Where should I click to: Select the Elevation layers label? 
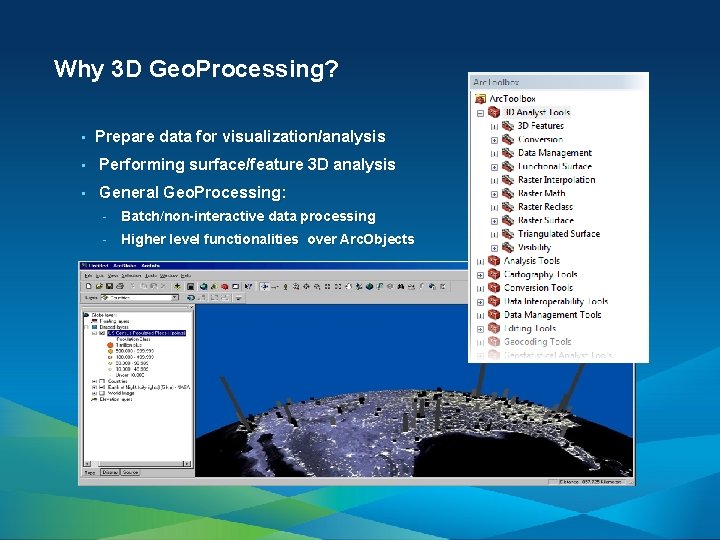point(116,399)
